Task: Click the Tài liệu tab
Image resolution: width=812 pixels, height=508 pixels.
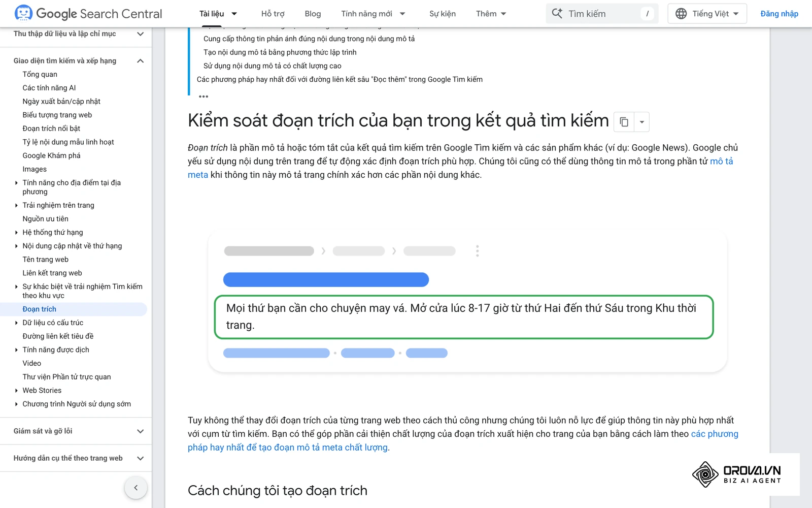Action: coord(212,14)
